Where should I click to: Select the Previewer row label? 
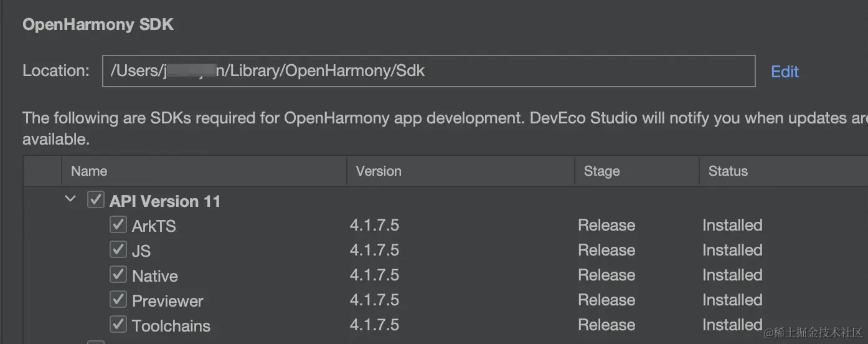coord(167,300)
